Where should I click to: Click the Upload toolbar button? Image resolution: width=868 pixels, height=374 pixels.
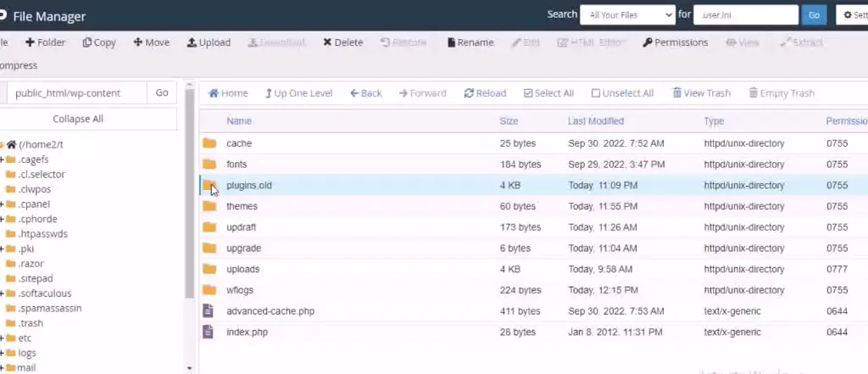[209, 42]
